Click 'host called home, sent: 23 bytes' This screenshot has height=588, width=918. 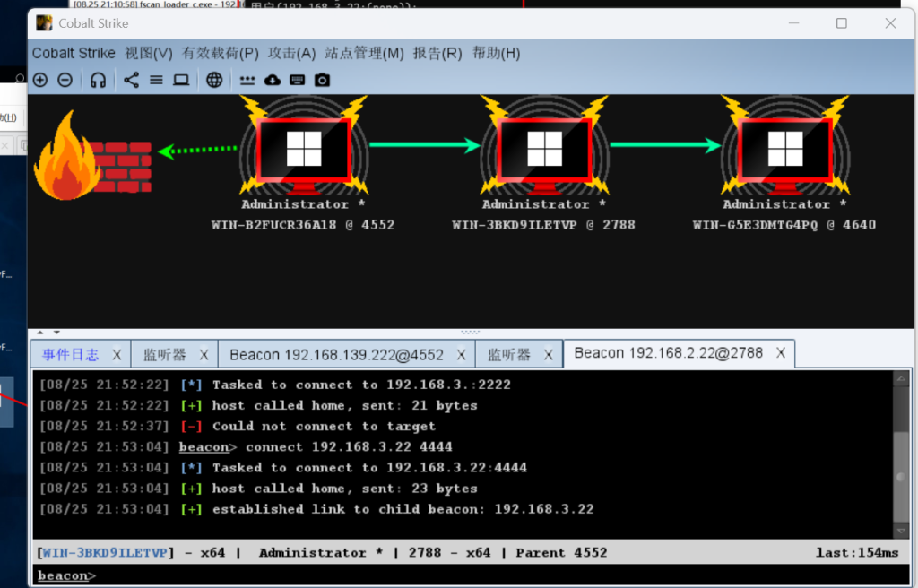pos(344,489)
